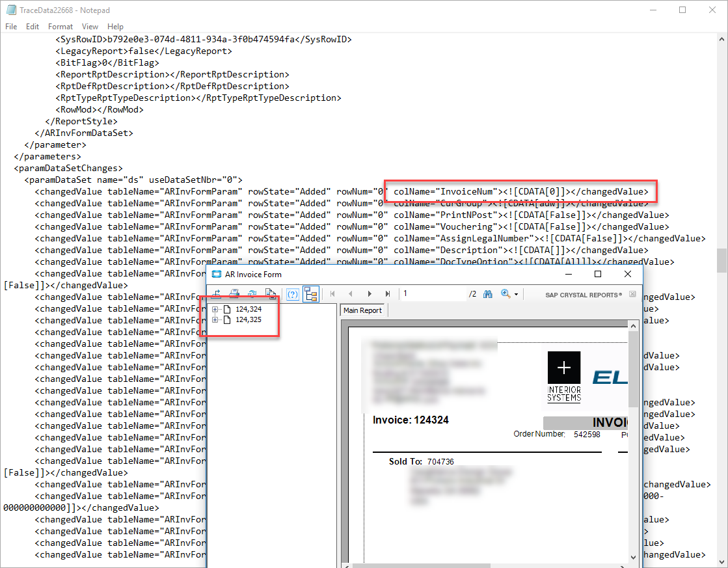
Task: Expand the 124,324 group tree node
Action: tap(215, 309)
